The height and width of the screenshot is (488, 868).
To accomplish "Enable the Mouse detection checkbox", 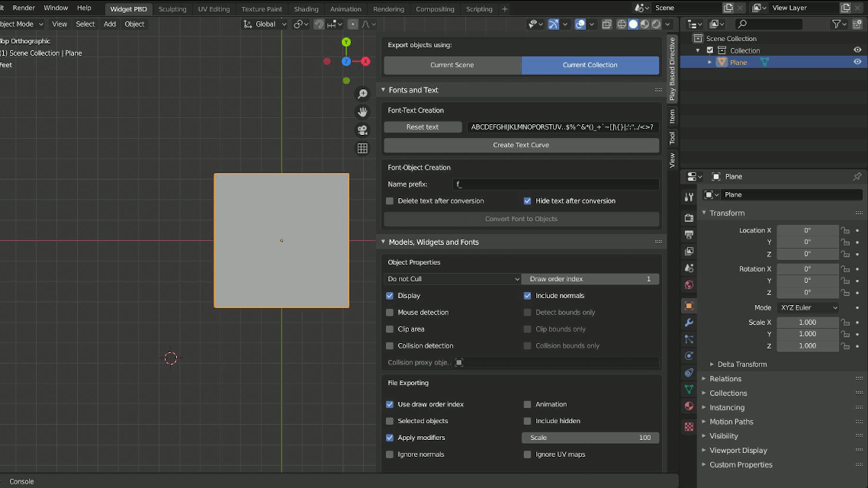I will tap(390, 313).
